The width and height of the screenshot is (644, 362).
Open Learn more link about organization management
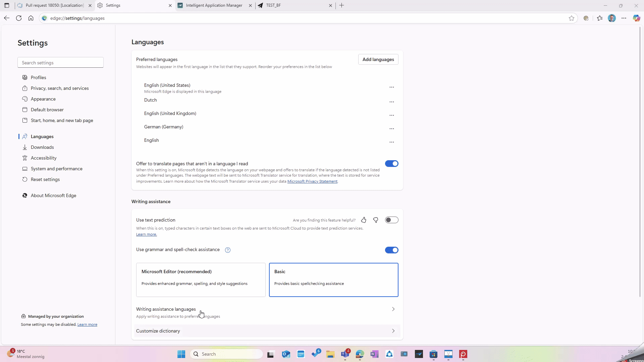coord(87,324)
